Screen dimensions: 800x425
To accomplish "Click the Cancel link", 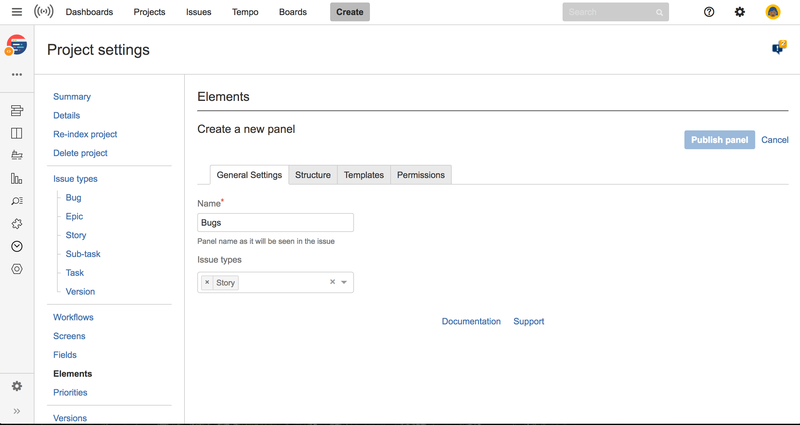I will pyautogui.click(x=775, y=140).
